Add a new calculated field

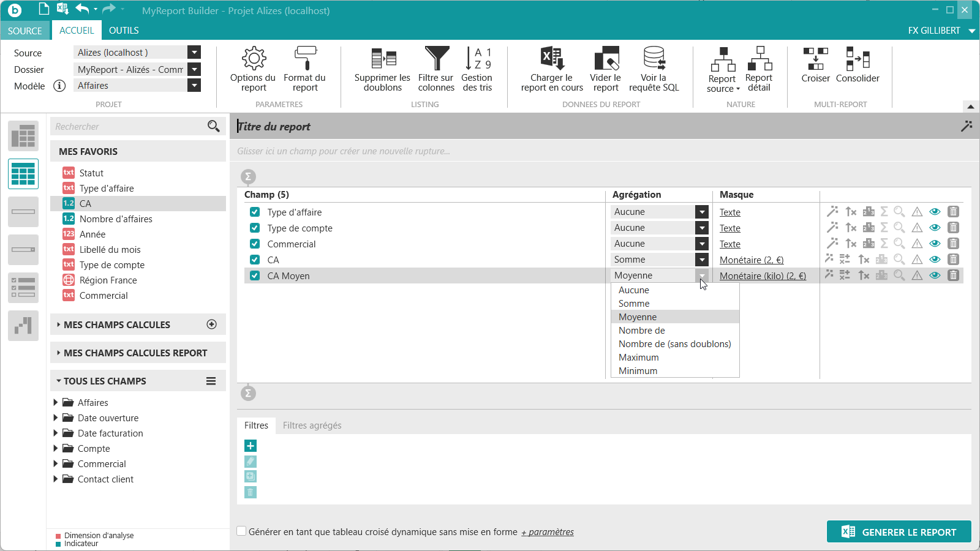click(x=212, y=324)
